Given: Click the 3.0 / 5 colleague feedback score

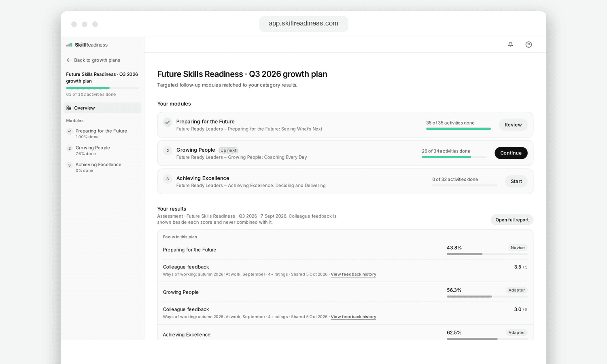Looking at the screenshot, I should point(521,309).
